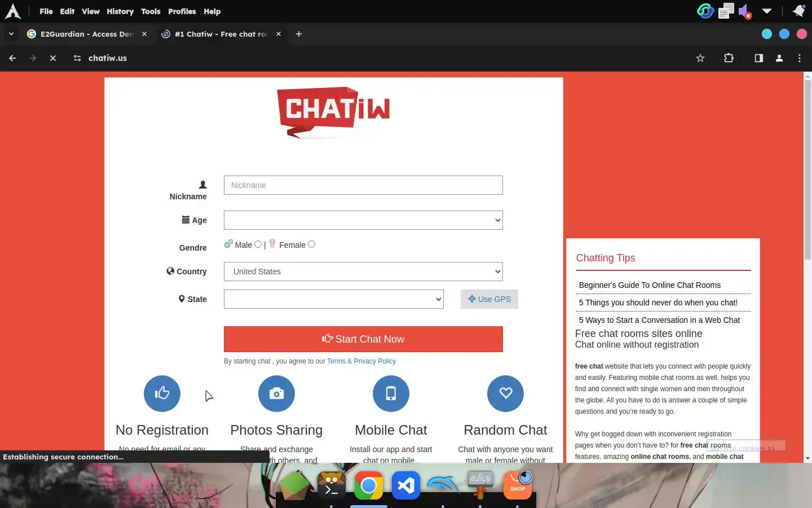812x508 pixels.
Task: Open the browser profile icon
Action: (779, 58)
